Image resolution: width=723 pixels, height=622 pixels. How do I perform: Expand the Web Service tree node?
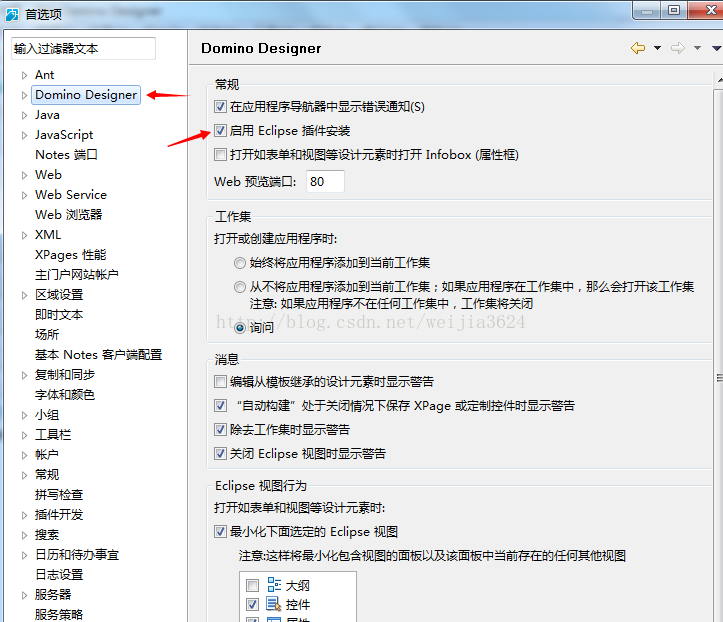[24, 195]
